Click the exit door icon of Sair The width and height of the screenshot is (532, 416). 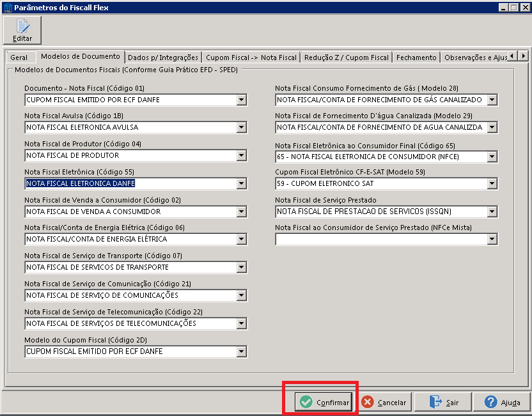pyautogui.click(x=435, y=402)
